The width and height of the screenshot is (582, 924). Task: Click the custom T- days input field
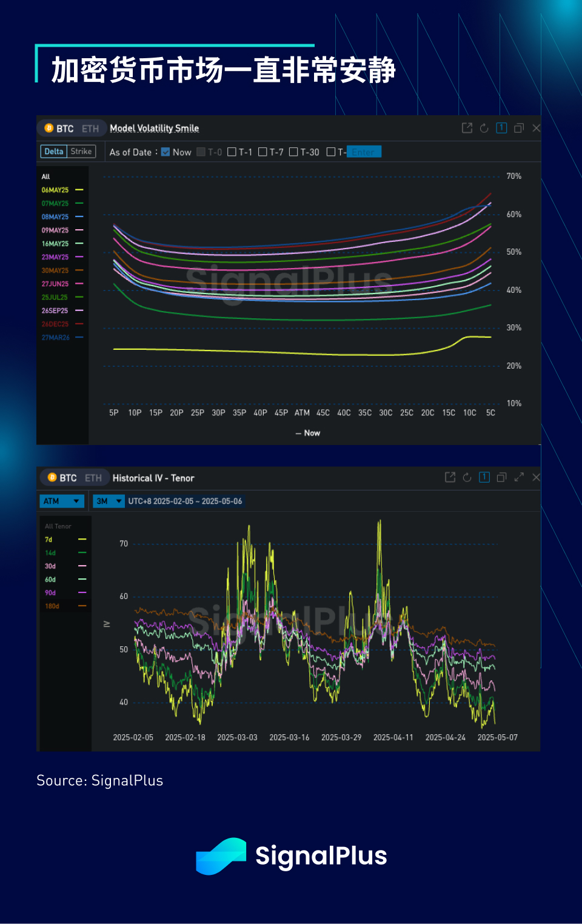tap(364, 152)
